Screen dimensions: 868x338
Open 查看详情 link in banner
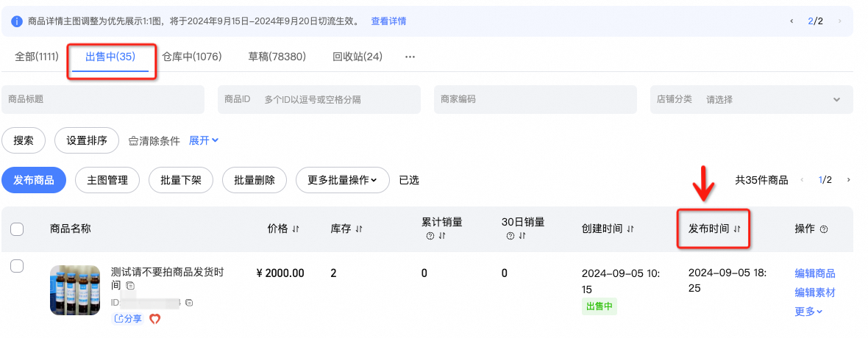(x=388, y=21)
